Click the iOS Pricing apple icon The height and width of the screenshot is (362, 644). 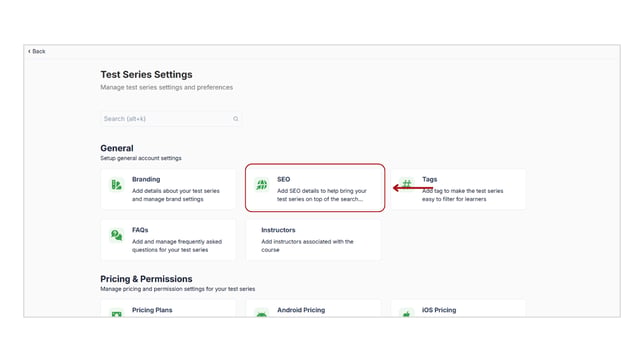pos(407,314)
